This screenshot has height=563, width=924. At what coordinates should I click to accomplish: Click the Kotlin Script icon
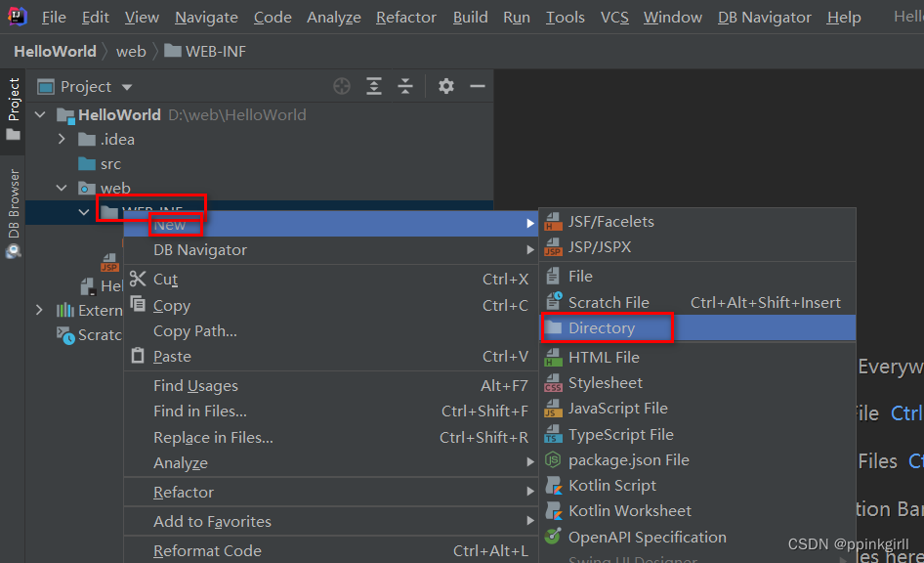(554, 485)
